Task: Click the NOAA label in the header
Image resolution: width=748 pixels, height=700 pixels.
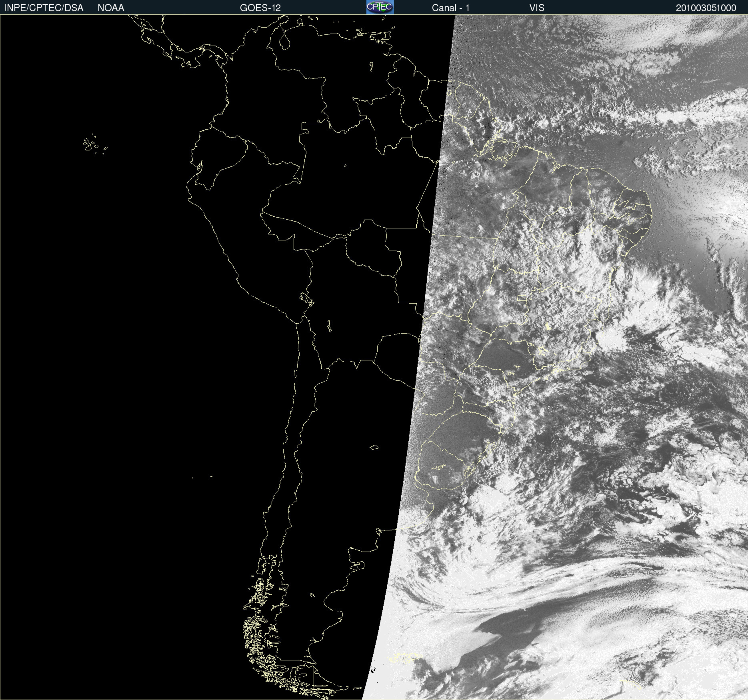Action: 111,8
